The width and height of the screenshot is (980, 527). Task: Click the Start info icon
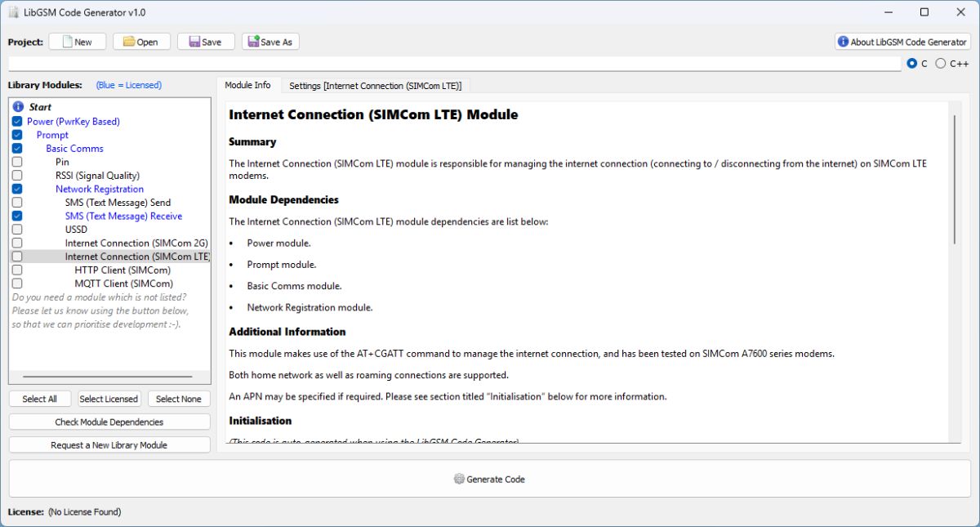click(x=18, y=107)
